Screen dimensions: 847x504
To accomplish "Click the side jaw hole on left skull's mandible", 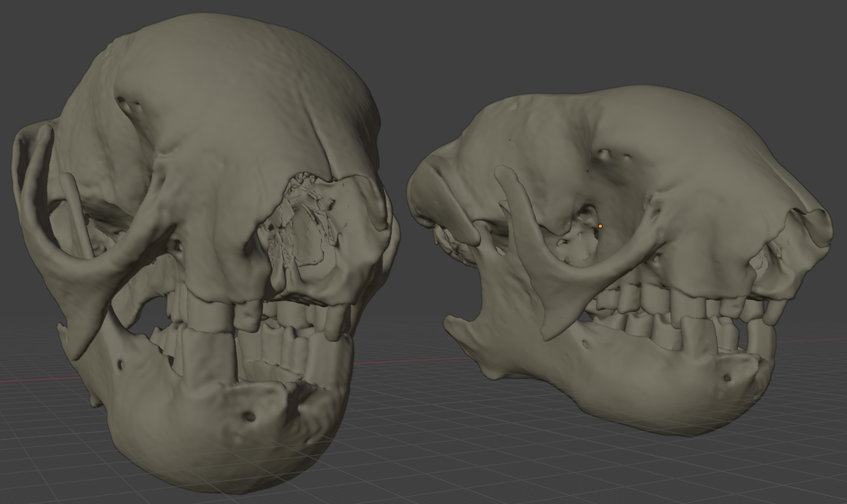I will click(x=120, y=365).
